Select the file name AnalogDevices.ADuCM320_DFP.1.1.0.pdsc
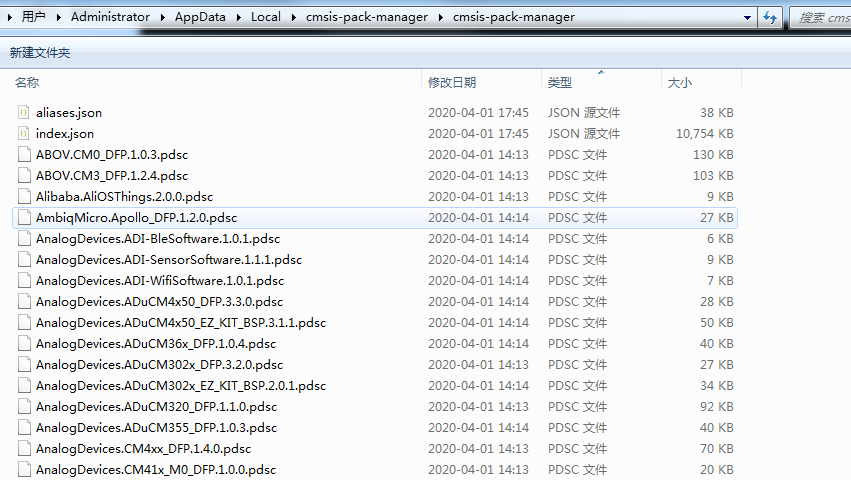 click(156, 407)
